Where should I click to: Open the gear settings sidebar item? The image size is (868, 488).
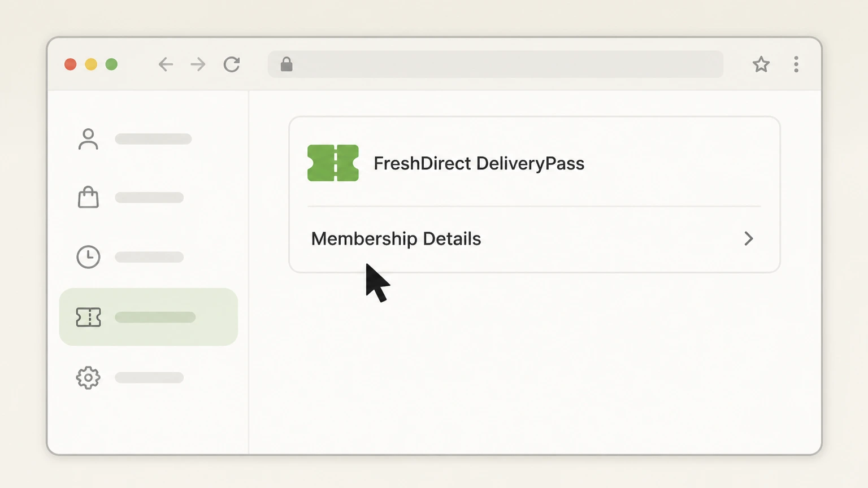(131, 377)
